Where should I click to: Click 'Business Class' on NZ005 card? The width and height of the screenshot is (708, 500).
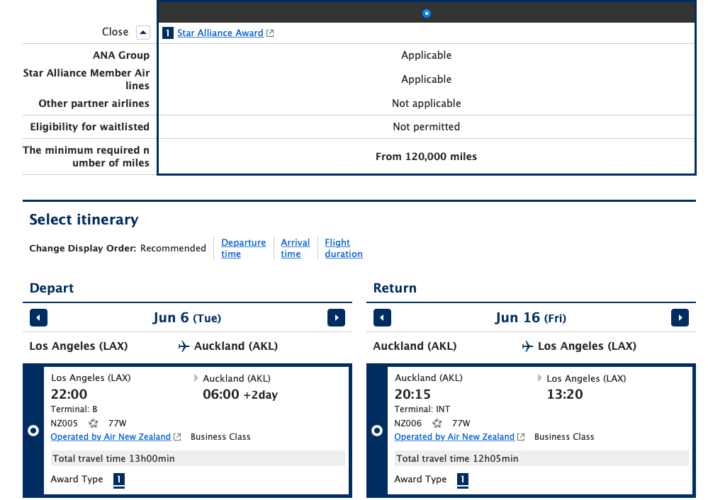tap(220, 437)
